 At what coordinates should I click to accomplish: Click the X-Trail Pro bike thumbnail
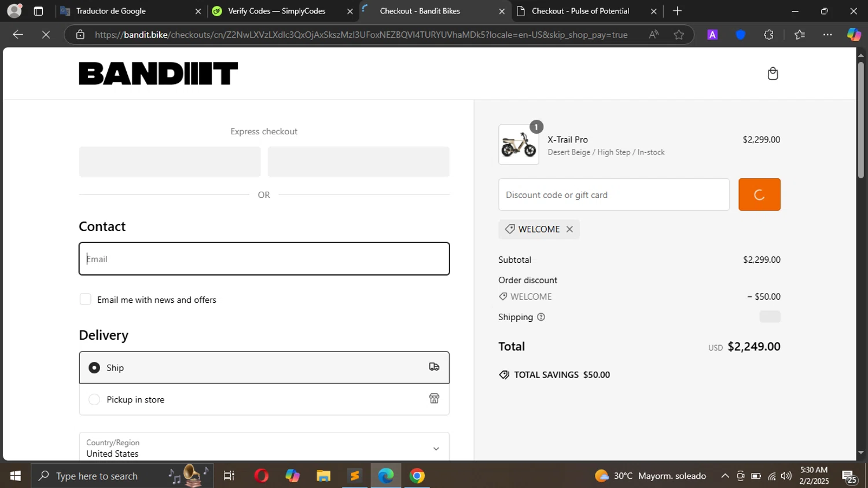(x=518, y=145)
